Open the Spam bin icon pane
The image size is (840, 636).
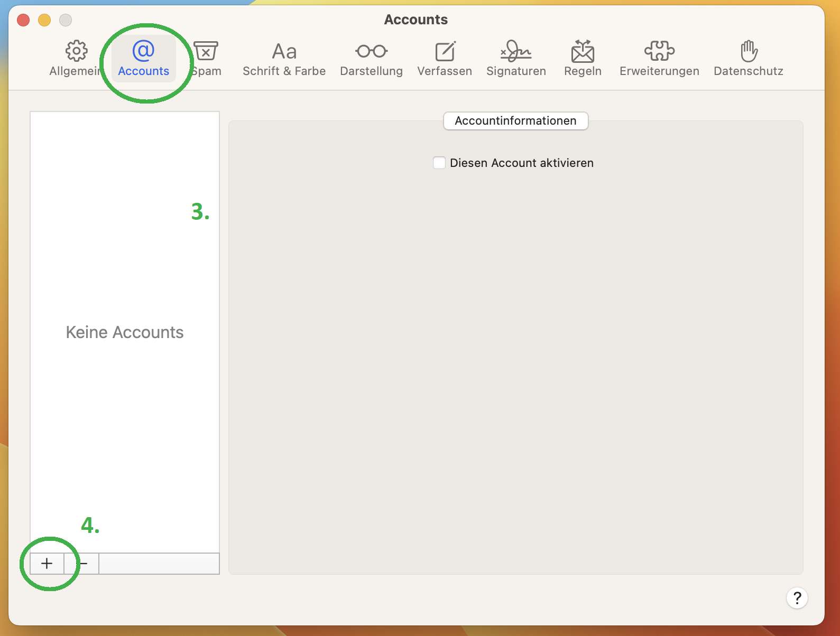point(206,58)
